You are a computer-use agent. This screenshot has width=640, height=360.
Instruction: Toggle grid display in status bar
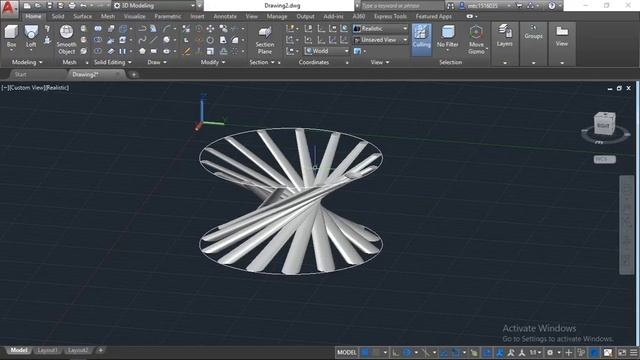365,352
